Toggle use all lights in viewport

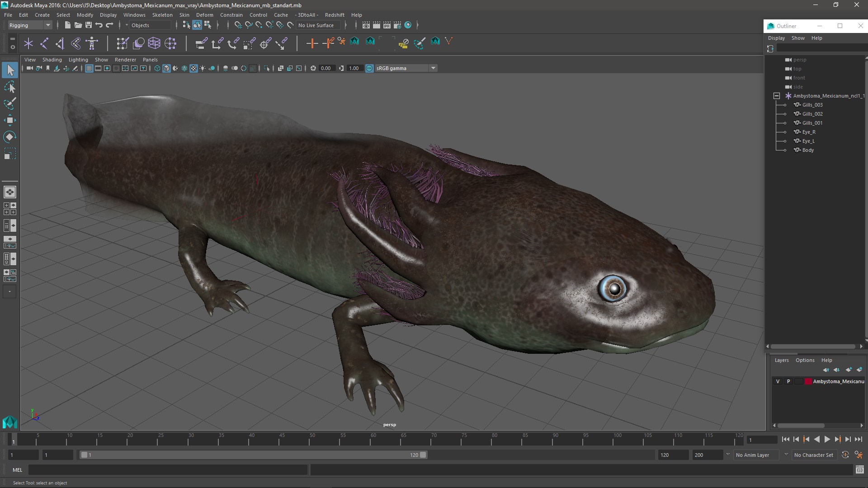tap(203, 68)
